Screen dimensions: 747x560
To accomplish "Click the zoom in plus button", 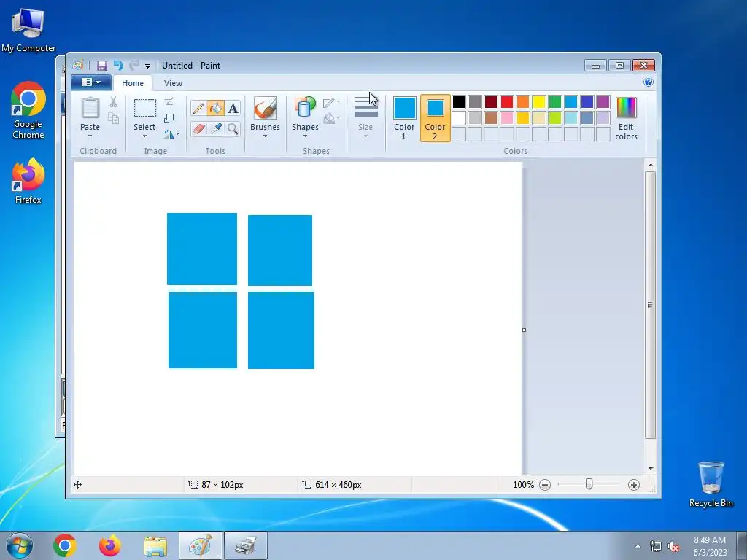I will (634, 485).
